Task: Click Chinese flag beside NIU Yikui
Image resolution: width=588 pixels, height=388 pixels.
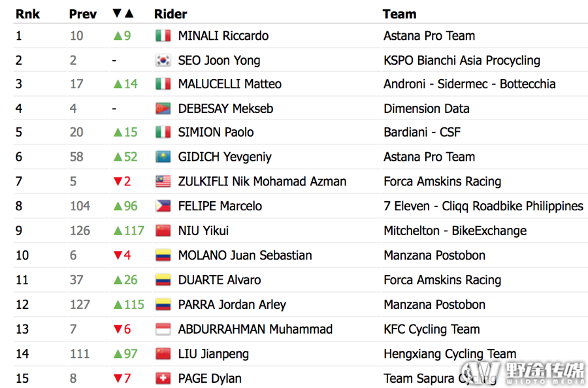Action: [163, 231]
